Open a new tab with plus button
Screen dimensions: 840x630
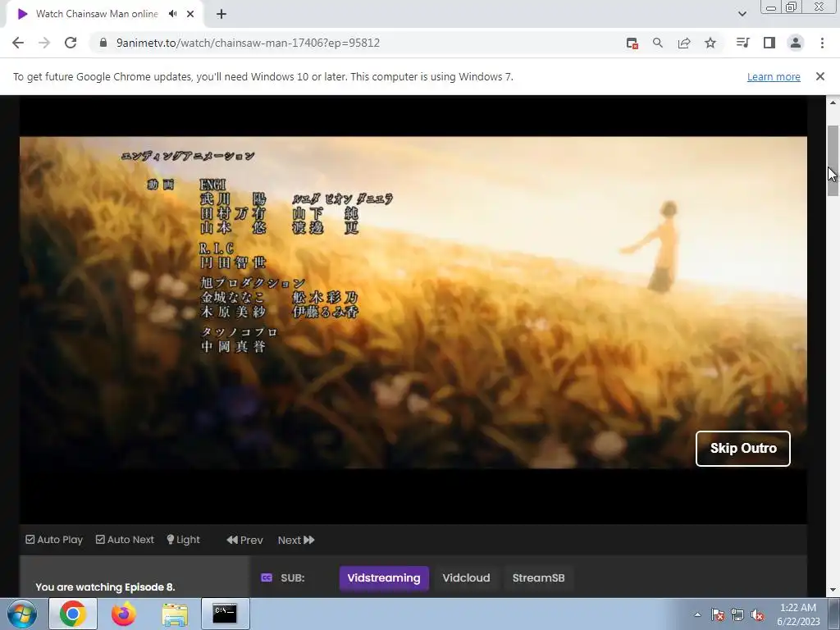(221, 14)
